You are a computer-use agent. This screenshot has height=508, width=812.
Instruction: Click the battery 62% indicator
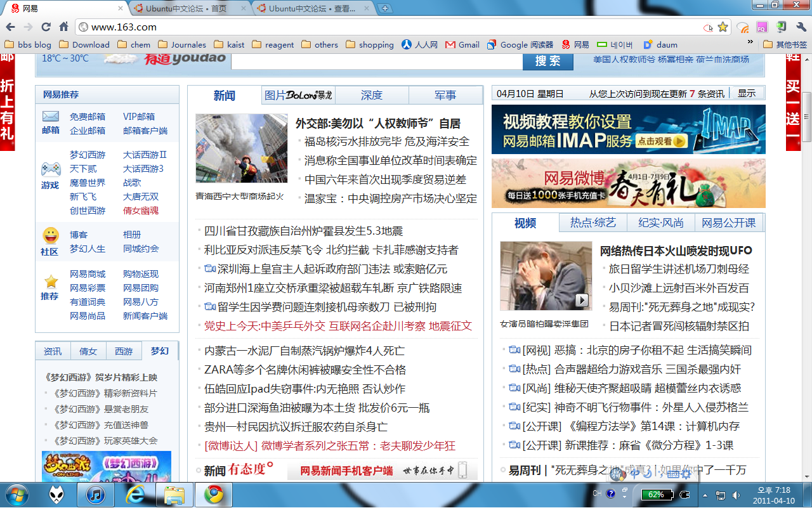tap(657, 494)
